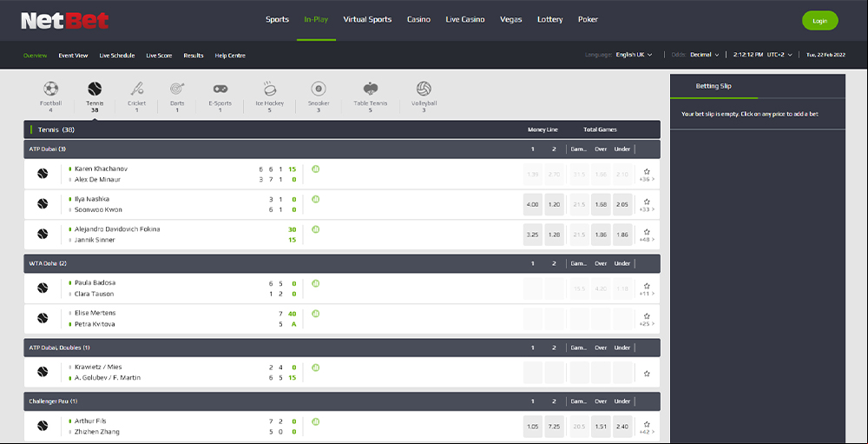Open the Lottery section
Viewport: 868px width, 444px height.
click(x=549, y=19)
